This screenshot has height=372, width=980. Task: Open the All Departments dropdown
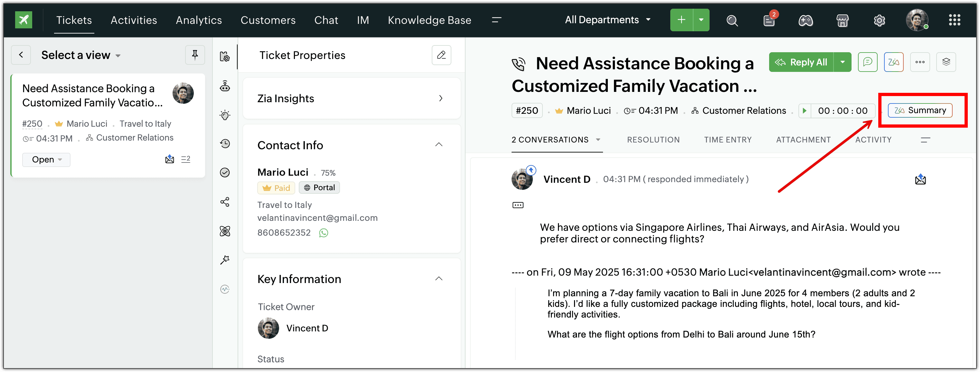pyautogui.click(x=608, y=20)
